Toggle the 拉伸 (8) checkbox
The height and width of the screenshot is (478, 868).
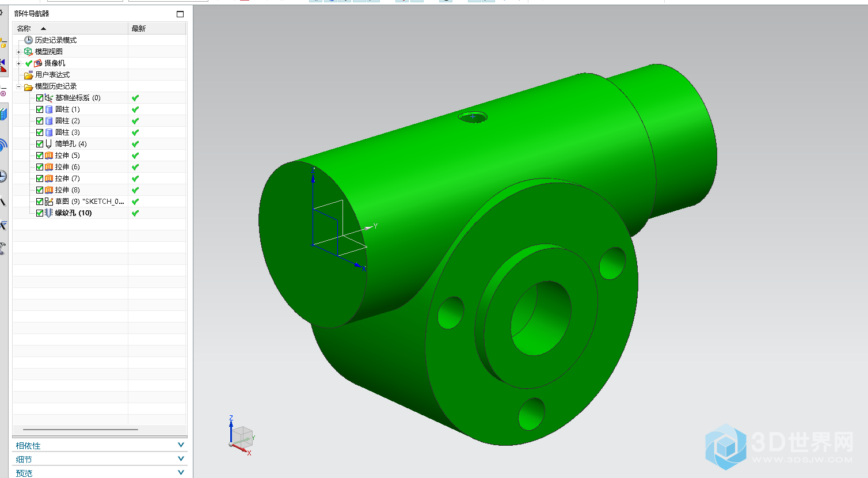40,190
